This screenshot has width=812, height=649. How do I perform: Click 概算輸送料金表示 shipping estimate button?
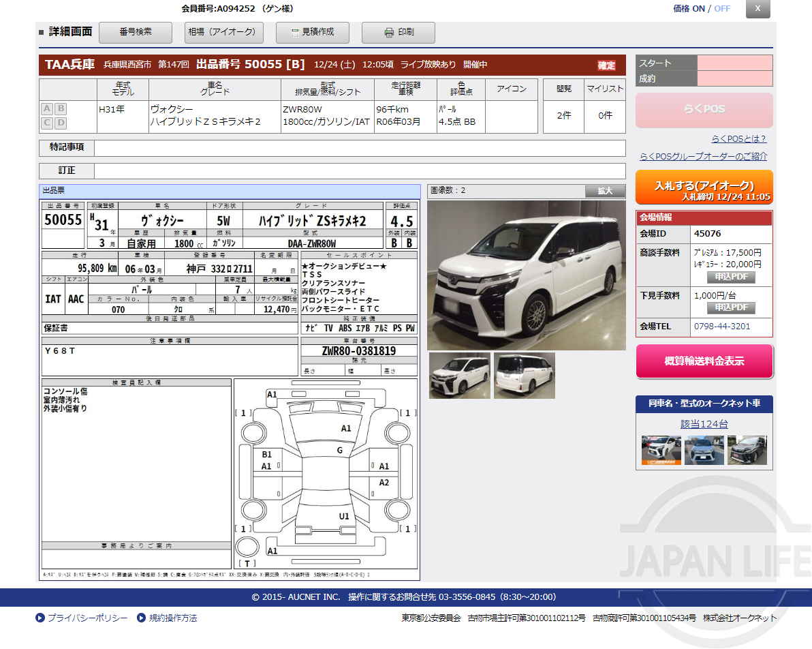(704, 361)
